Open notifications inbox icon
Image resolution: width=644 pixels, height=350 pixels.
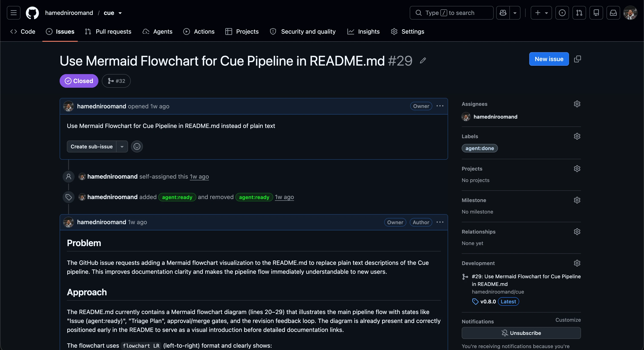(x=613, y=13)
